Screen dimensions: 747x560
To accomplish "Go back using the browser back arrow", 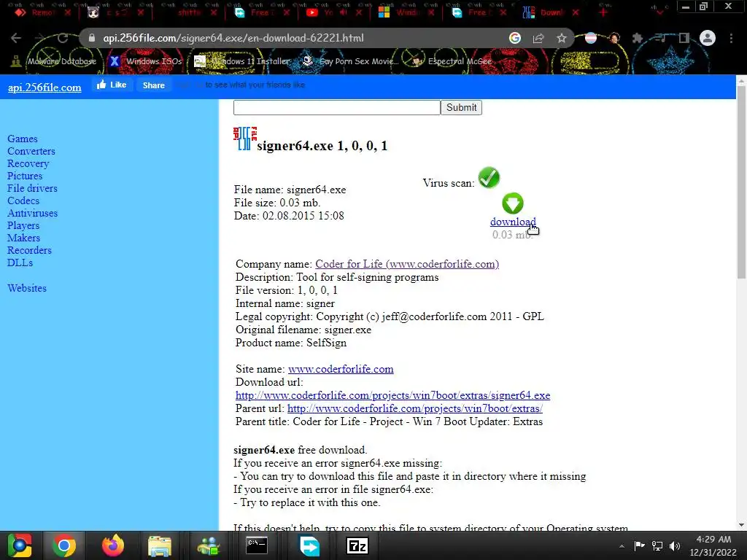I will [16, 38].
